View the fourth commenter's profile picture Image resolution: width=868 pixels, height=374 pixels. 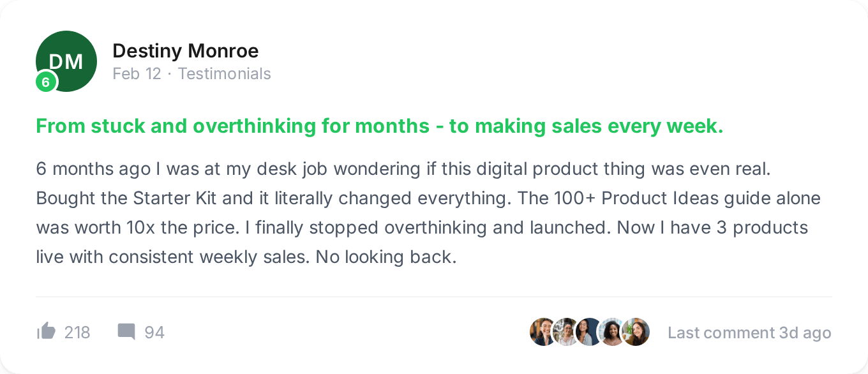click(612, 332)
